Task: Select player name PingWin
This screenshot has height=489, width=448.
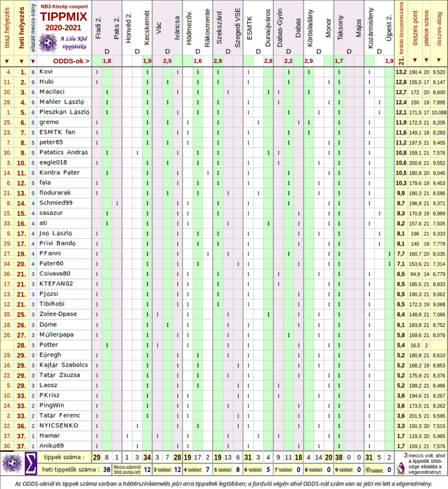Action: [52, 405]
